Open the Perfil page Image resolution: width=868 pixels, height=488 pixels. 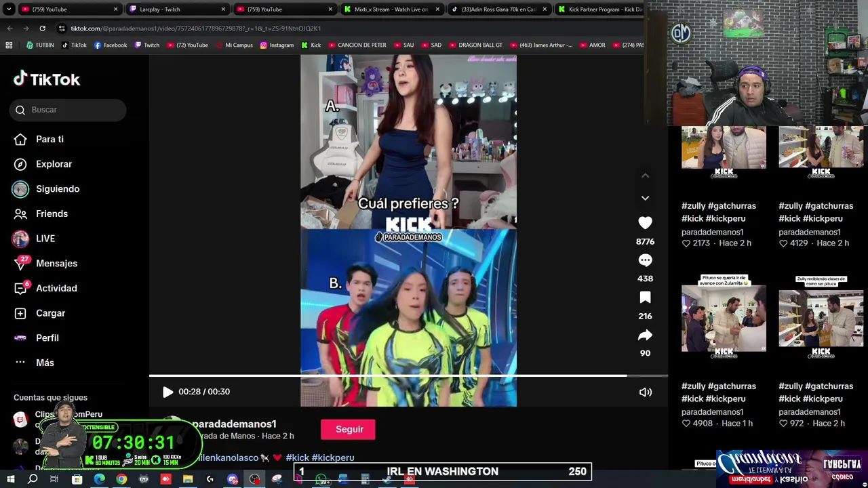click(37, 338)
